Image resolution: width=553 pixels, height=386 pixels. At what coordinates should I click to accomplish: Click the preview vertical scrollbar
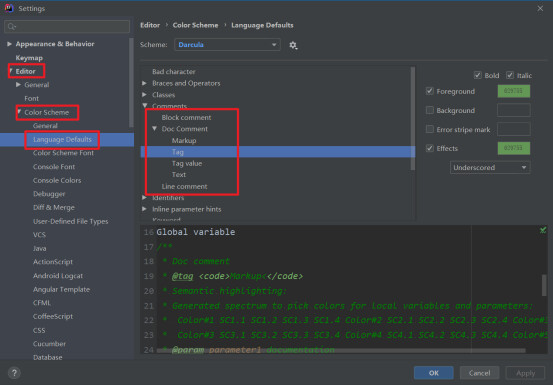tap(544, 285)
